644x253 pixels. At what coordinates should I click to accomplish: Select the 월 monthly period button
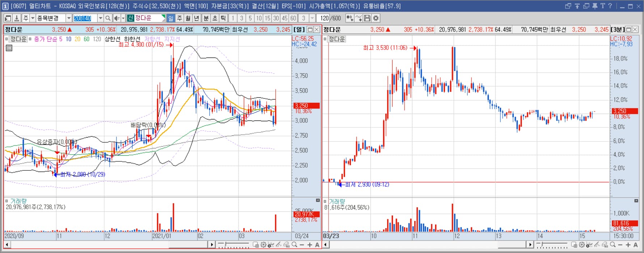pos(188,18)
